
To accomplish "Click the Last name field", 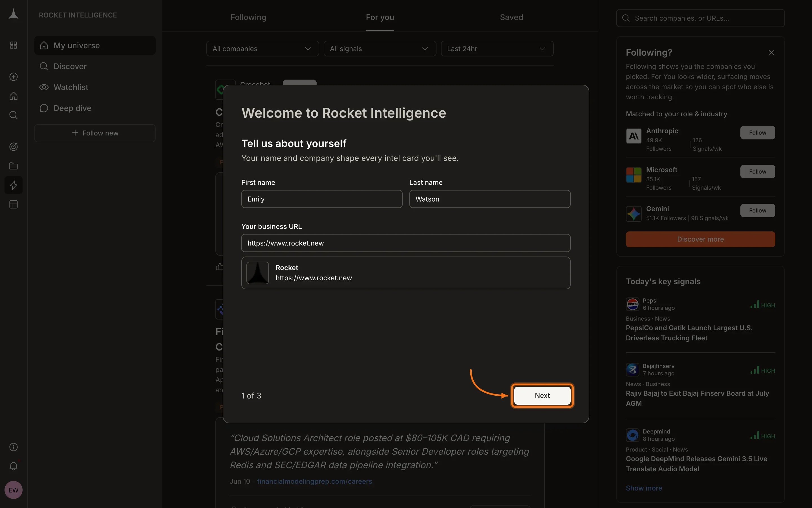I will 489,199.
